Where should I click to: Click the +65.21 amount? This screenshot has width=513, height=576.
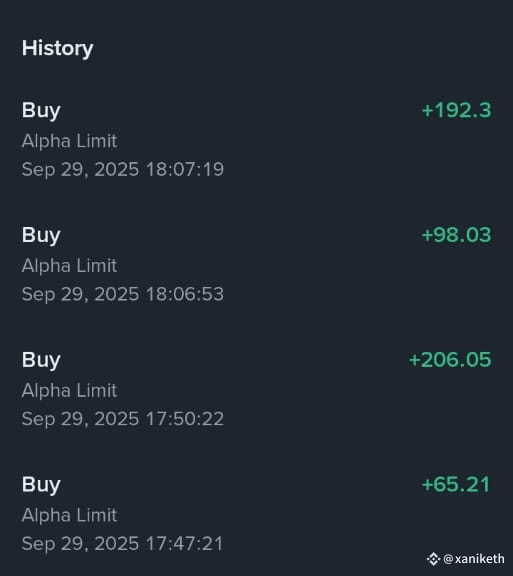pyautogui.click(x=456, y=485)
